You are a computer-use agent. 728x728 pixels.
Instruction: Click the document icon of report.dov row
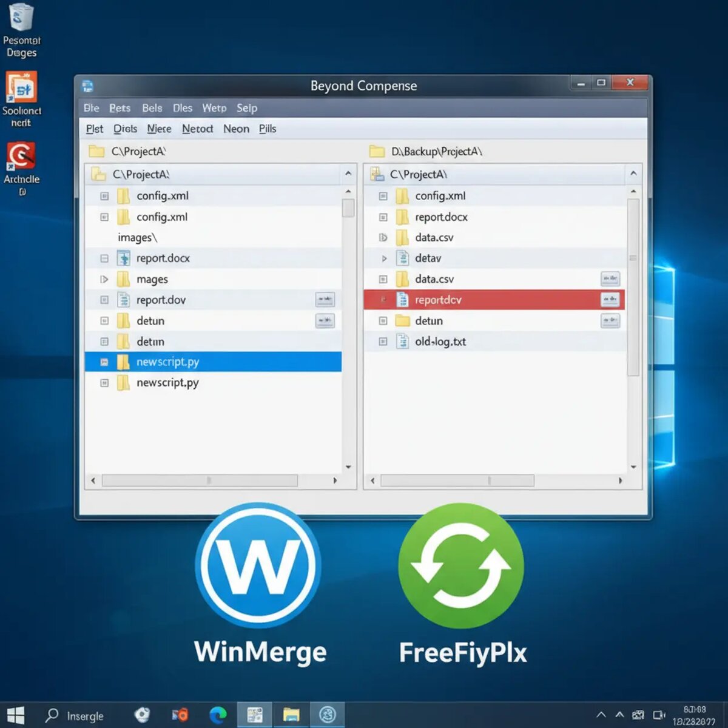point(123,300)
